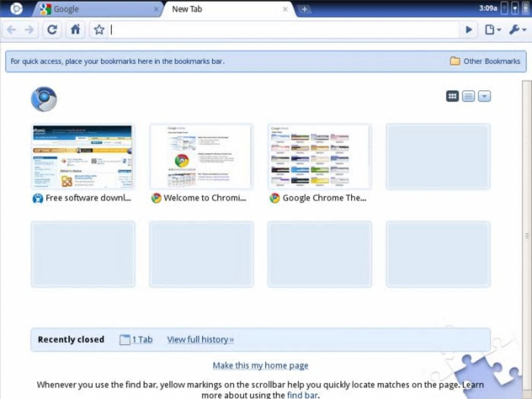Reload the page
Viewport: 532px width, 399px height.
point(52,30)
